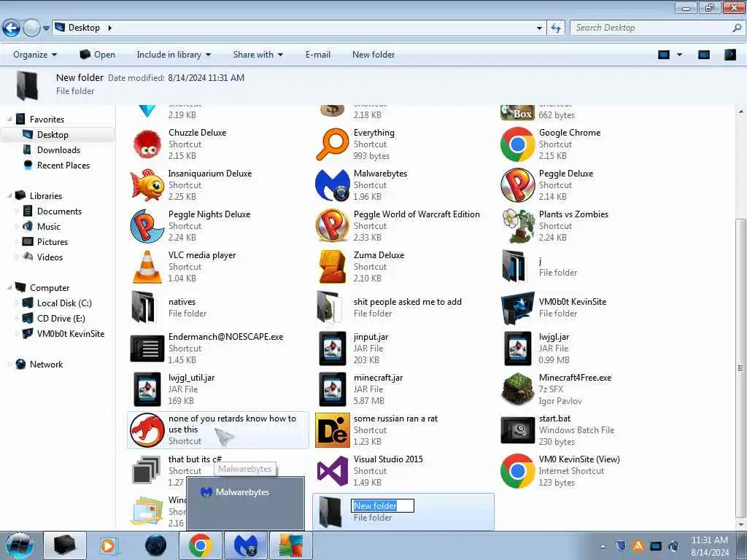
Task: Select the Insaniquarium Deluxe fish icon
Action: pyautogui.click(x=147, y=185)
